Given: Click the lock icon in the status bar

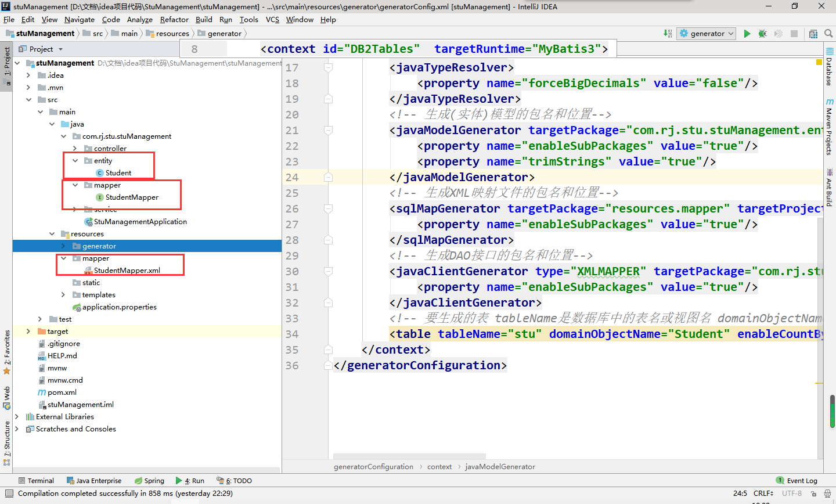Looking at the screenshot, I should coord(815,493).
